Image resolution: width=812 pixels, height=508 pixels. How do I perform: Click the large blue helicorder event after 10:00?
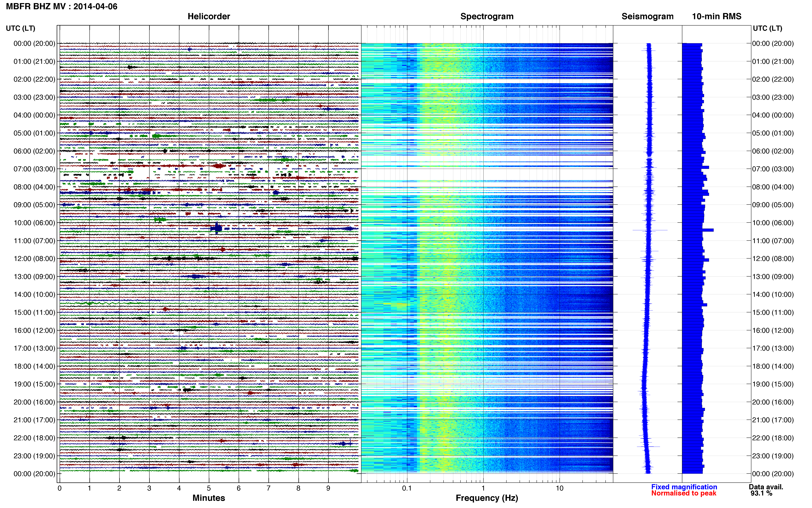pyautogui.click(x=217, y=229)
